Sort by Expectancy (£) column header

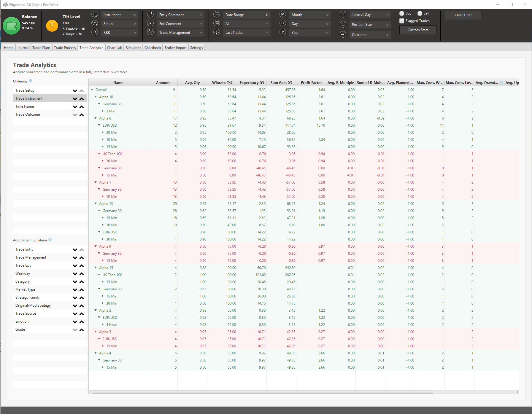tap(252, 83)
